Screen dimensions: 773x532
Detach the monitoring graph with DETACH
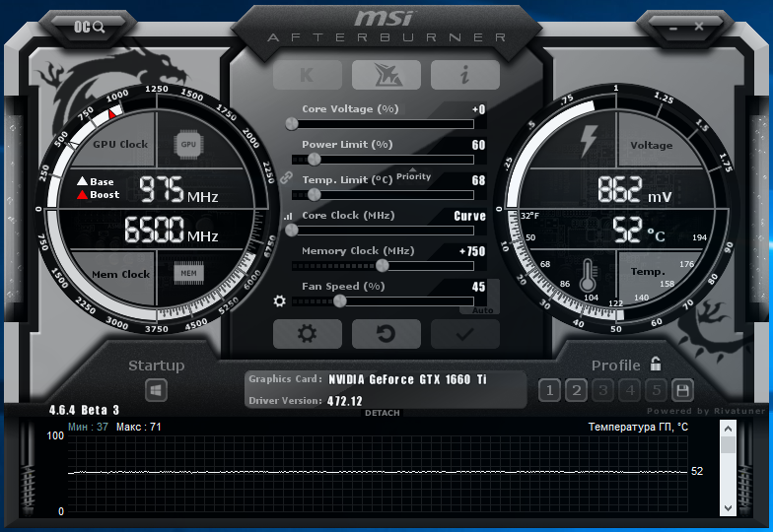[383, 413]
